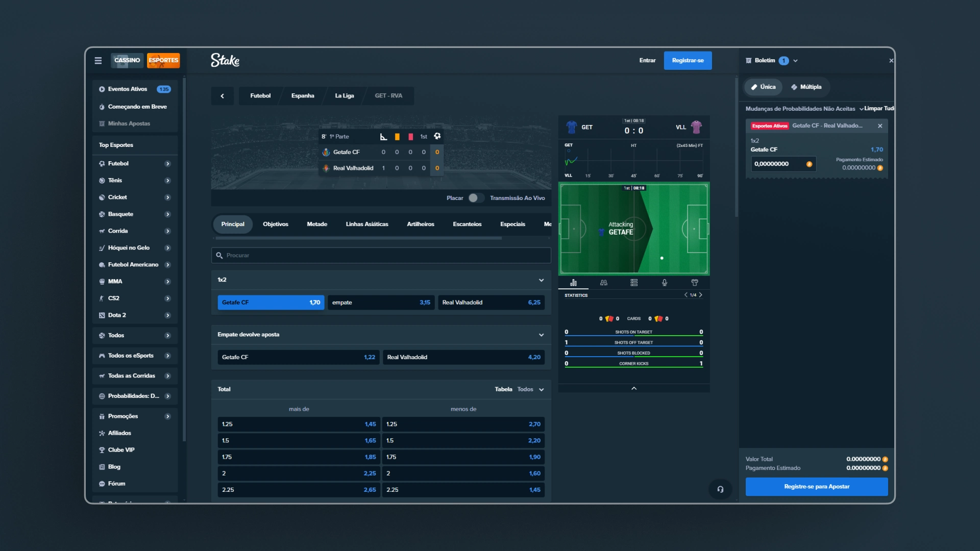
Task: Open Linhas Asiáticas tab
Action: (367, 224)
